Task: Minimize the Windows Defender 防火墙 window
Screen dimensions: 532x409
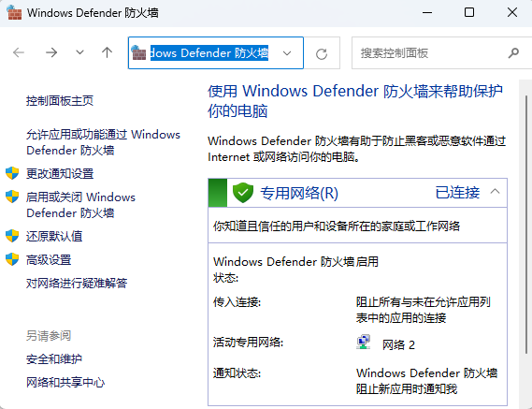Action: 427,12
